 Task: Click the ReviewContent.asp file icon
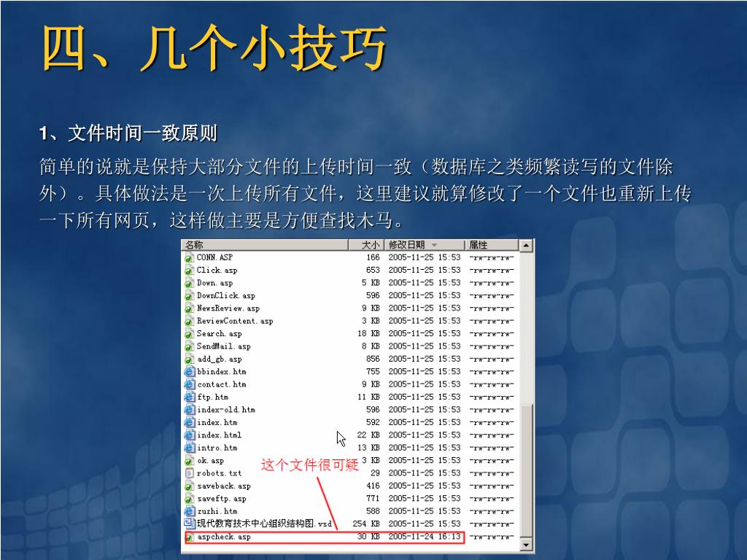189,321
